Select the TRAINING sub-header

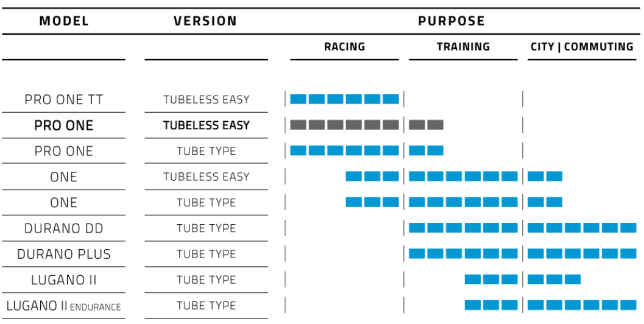coord(463,47)
